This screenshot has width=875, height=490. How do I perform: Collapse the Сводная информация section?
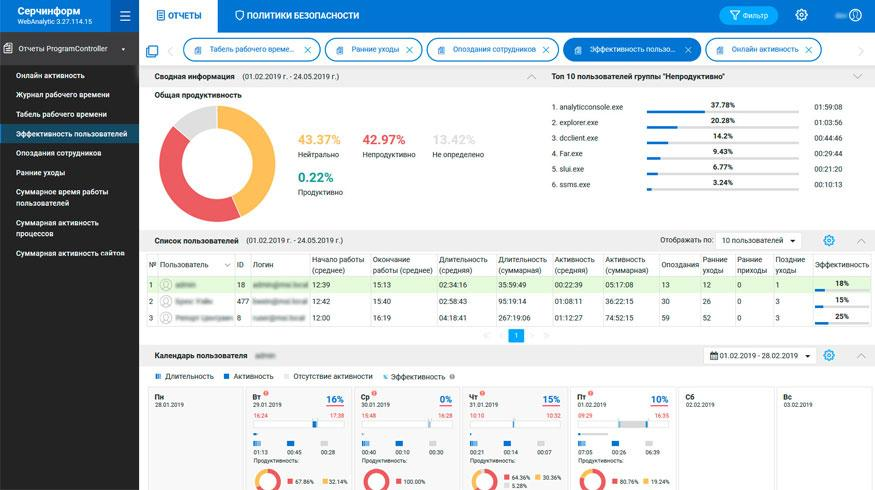(530, 76)
